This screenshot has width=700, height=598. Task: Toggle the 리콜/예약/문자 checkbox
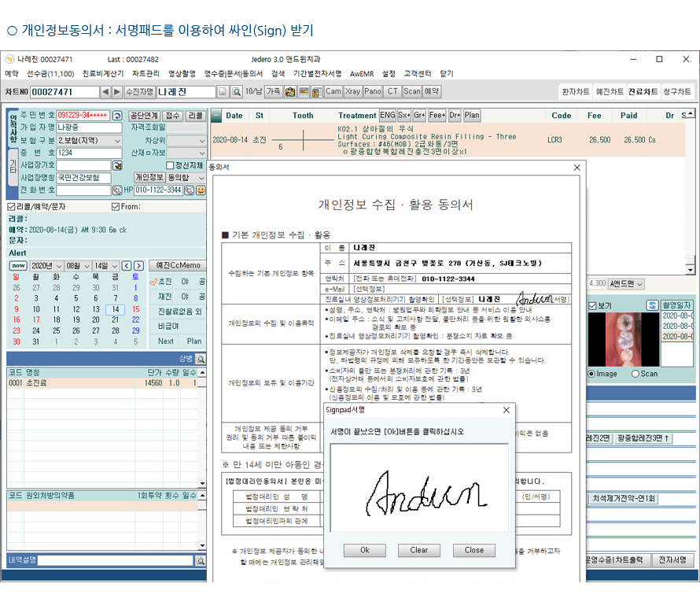coord(11,207)
